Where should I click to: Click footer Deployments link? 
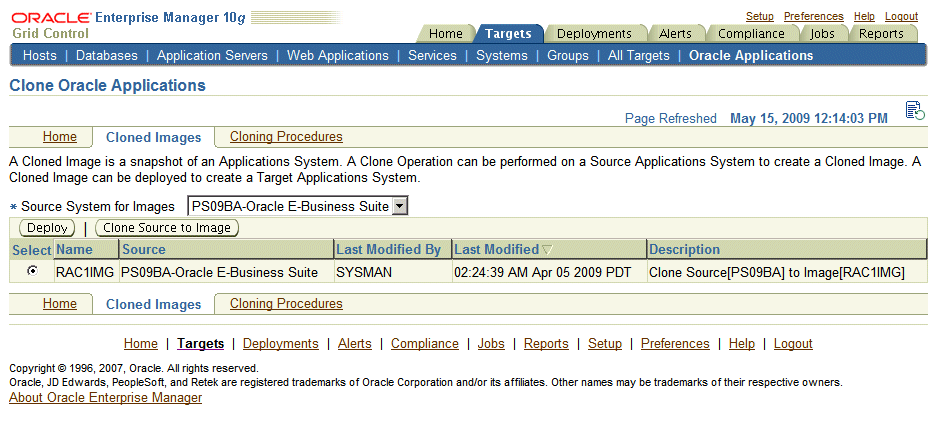tap(281, 343)
